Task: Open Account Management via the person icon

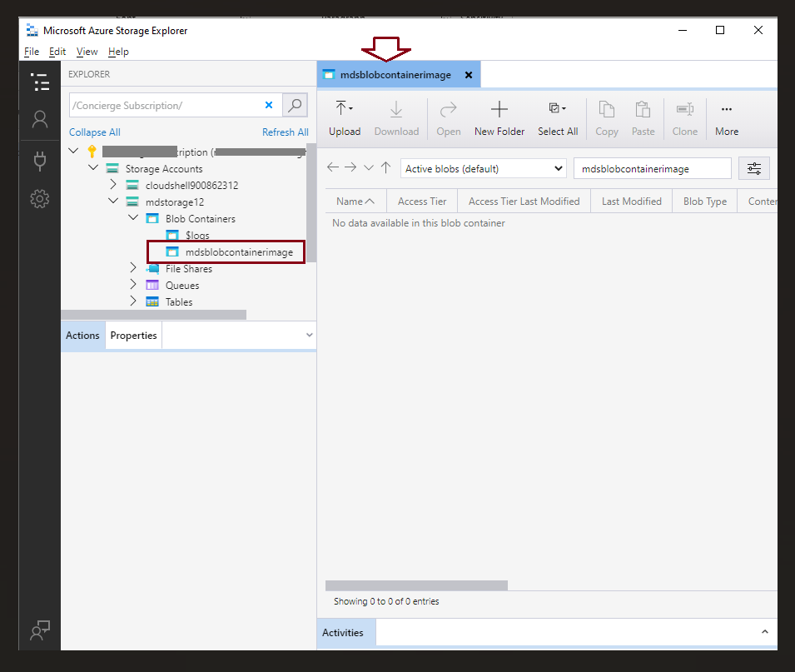Action: (x=39, y=121)
